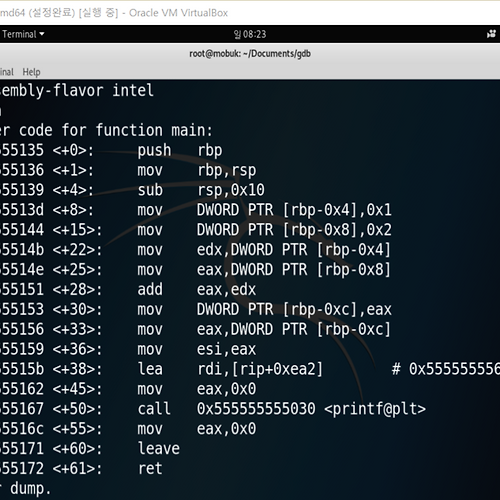Image resolution: width=500 pixels, height=500 pixels.
Task: Click the 'function main:' header text
Action: (154, 130)
